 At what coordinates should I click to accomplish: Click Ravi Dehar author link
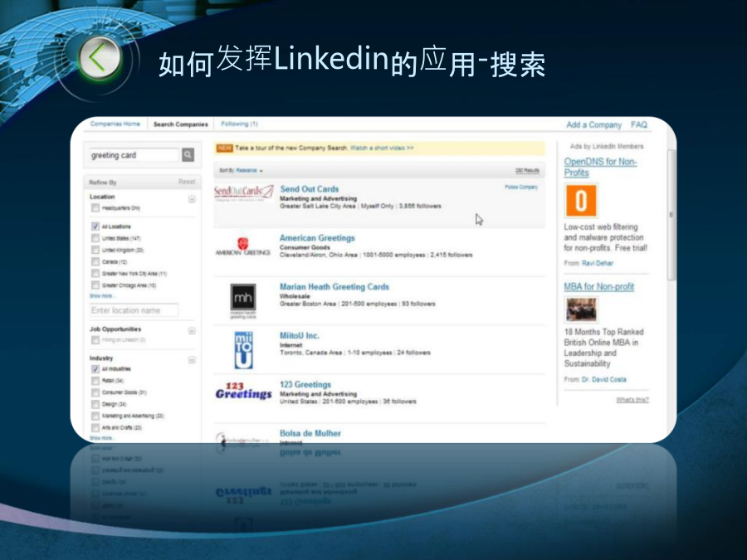598,263
